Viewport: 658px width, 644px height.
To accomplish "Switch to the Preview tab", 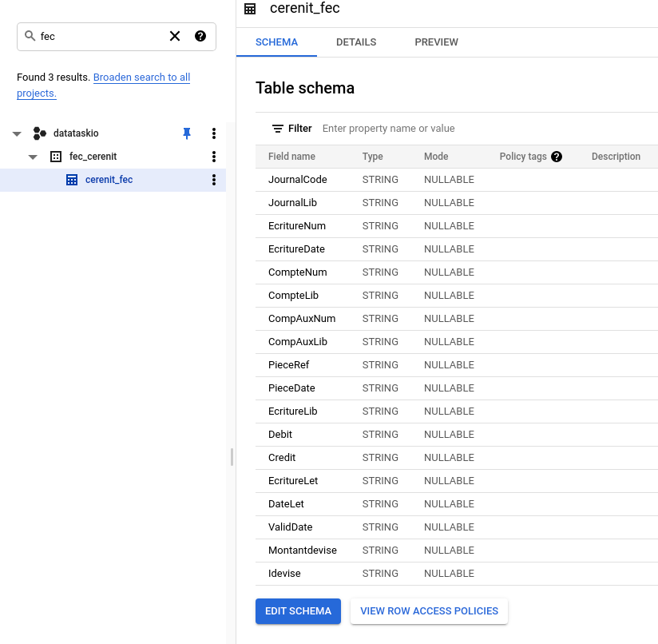I will coord(436,42).
